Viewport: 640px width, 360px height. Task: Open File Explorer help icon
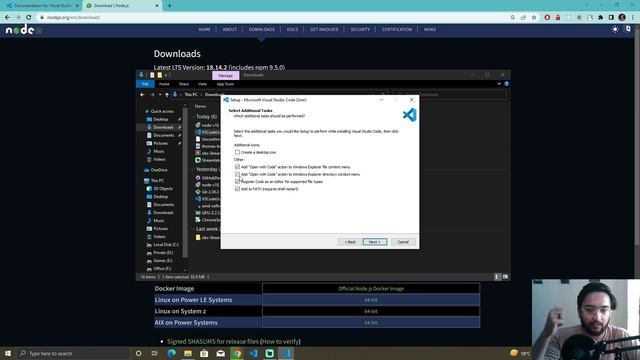coord(507,84)
